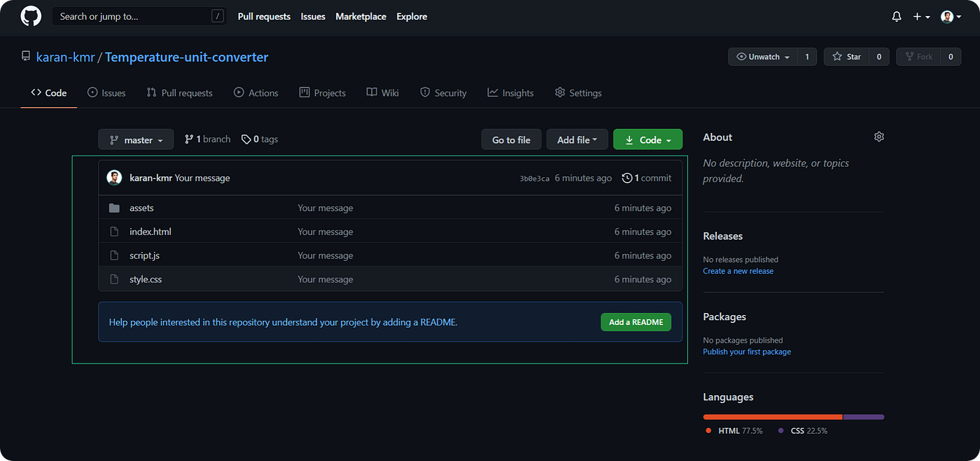Open the Temperature-unit-converter repository link
Viewport: 980px width, 461px height.
click(x=187, y=57)
